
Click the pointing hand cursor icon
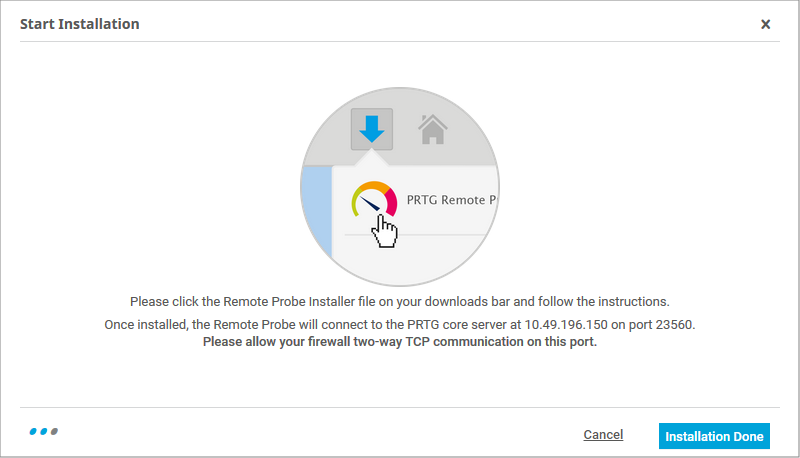tap(384, 233)
